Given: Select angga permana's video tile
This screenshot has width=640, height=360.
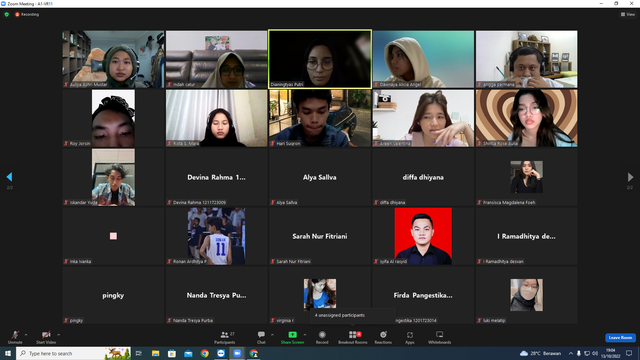Looking at the screenshot, I should tap(527, 59).
